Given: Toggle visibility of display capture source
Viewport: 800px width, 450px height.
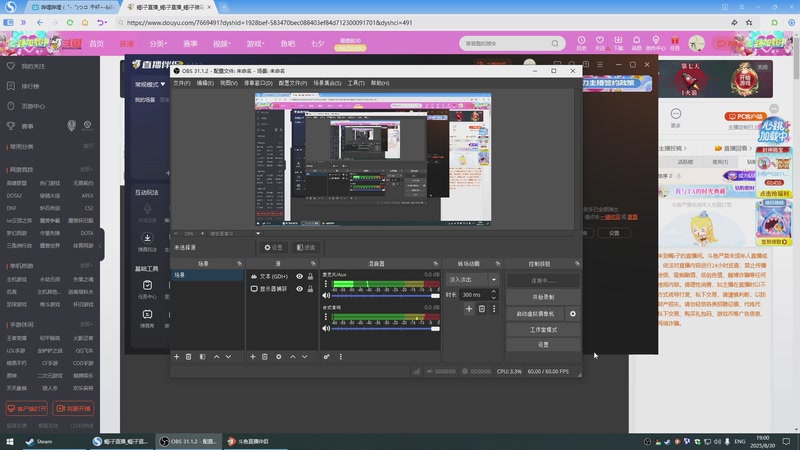Looking at the screenshot, I should click(299, 289).
